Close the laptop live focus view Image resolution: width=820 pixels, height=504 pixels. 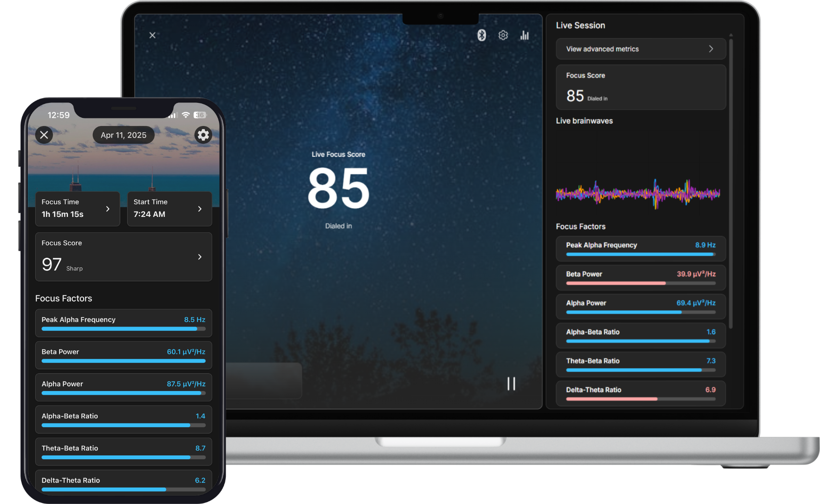tap(153, 35)
